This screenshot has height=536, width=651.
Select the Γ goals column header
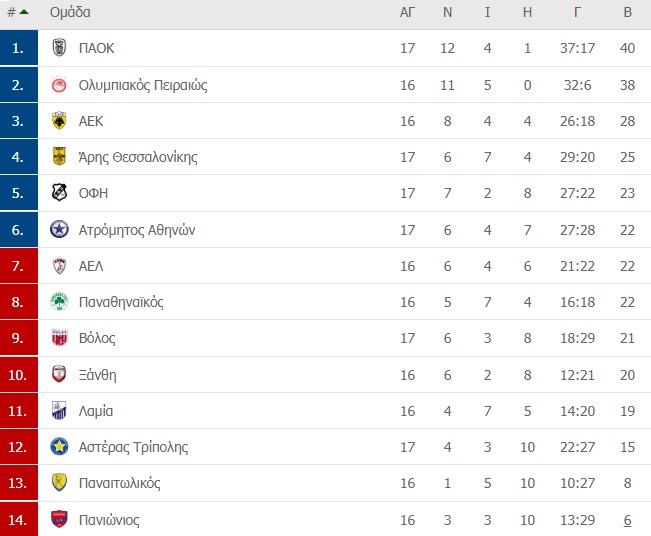(577, 12)
